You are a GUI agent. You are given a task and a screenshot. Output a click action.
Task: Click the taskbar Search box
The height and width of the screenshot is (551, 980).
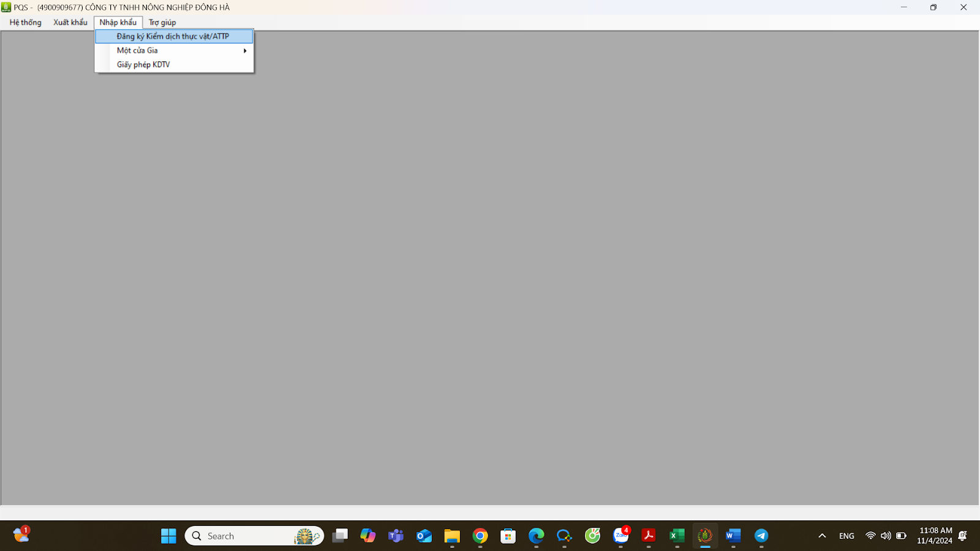click(254, 536)
